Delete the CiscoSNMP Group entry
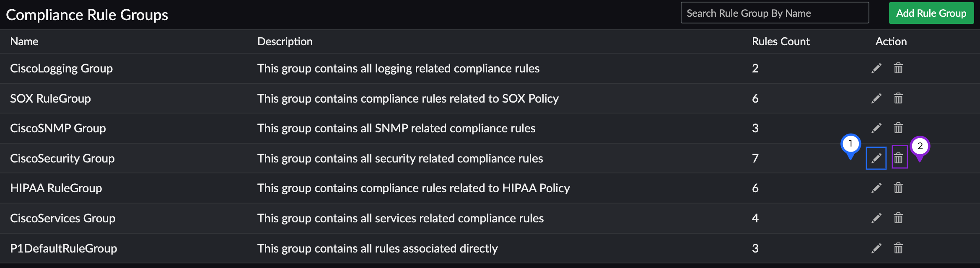Image resolution: width=980 pixels, height=268 pixels. [898, 128]
